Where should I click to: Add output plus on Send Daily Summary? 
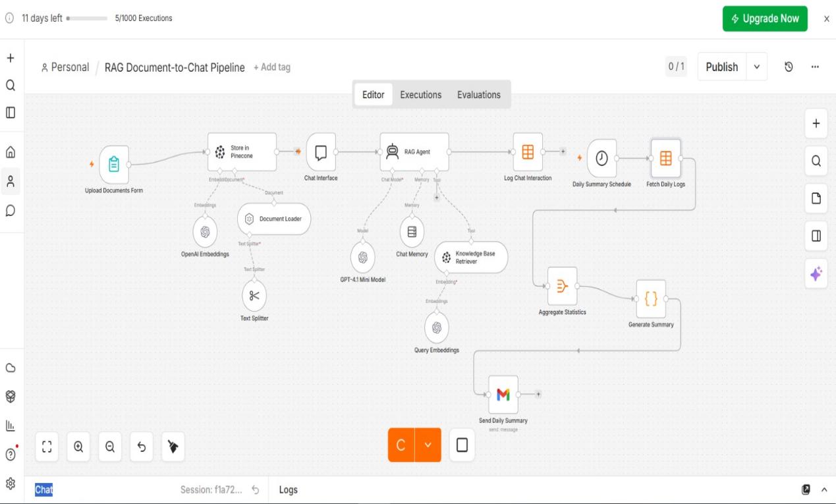pos(538,394)
